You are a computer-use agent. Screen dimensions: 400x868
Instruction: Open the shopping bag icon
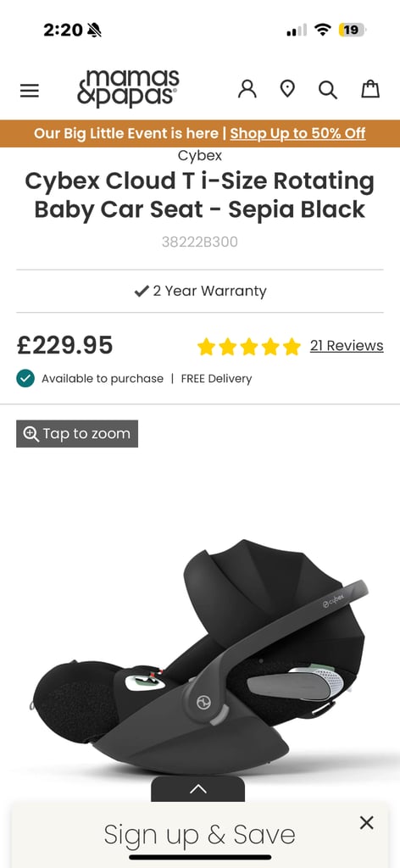pyautogui.click(x=370, y=88)
